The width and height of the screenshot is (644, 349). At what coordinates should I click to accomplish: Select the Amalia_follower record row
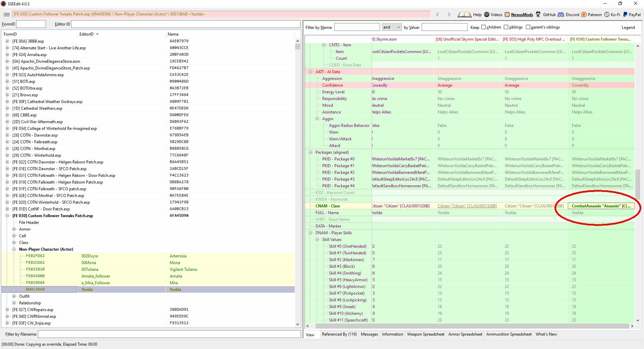(x=148, y=276)
